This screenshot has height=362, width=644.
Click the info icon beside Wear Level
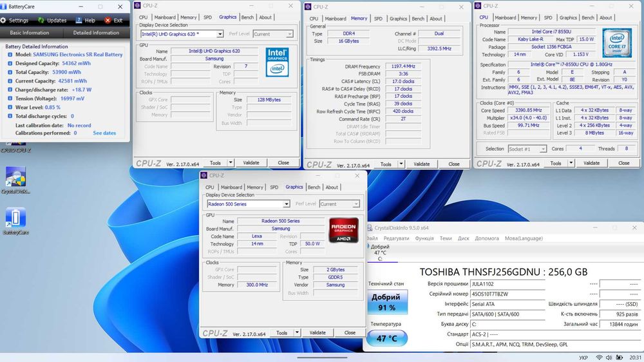[10, 107]
